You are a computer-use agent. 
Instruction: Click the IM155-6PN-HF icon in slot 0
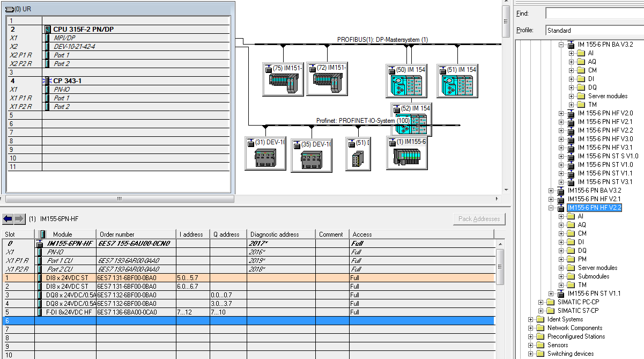pos(39,243)
